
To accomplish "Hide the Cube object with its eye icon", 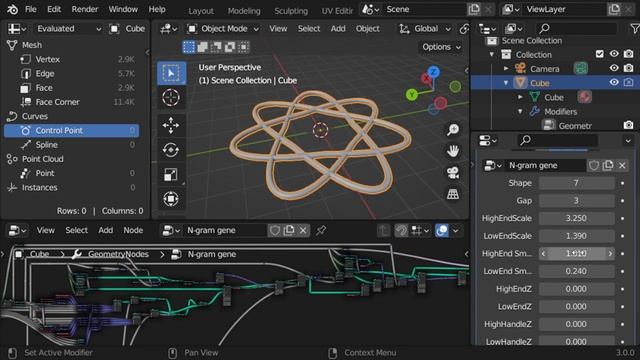I will [x=614, y=82].
